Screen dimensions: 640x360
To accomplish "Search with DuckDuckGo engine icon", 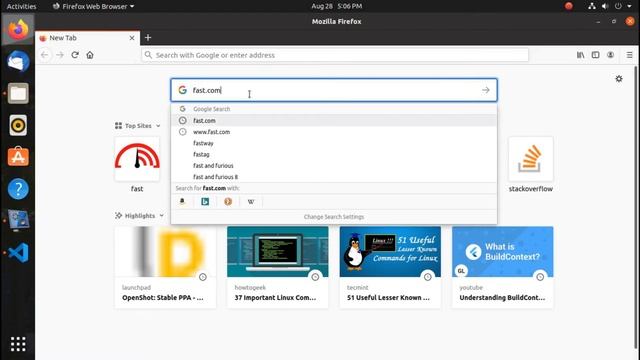I will [x=228, y=202].
